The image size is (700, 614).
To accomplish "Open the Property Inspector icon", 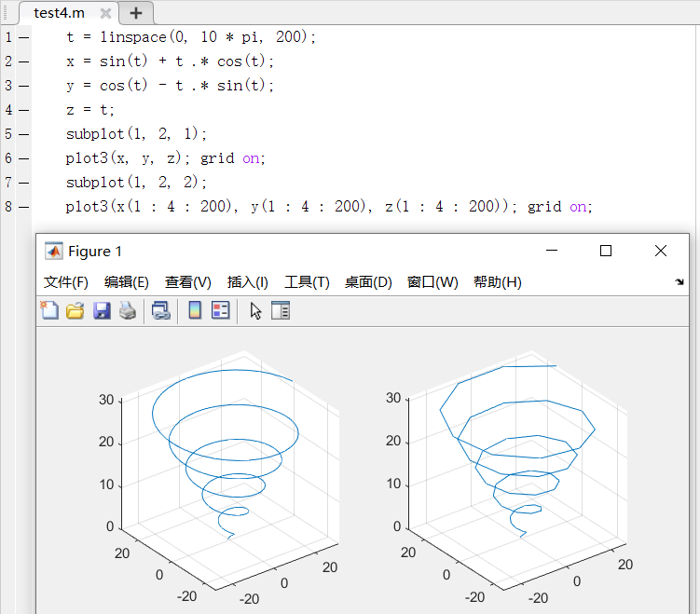I will [281, 310].
